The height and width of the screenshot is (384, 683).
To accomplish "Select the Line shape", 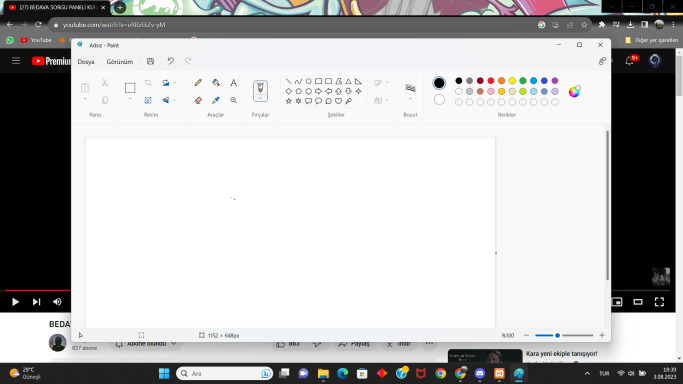I will [288, 81].
